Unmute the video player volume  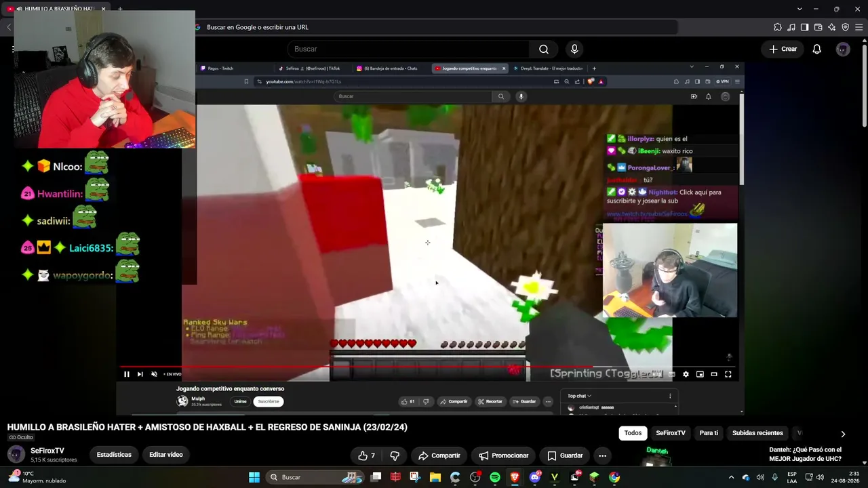tap(154, 374)
